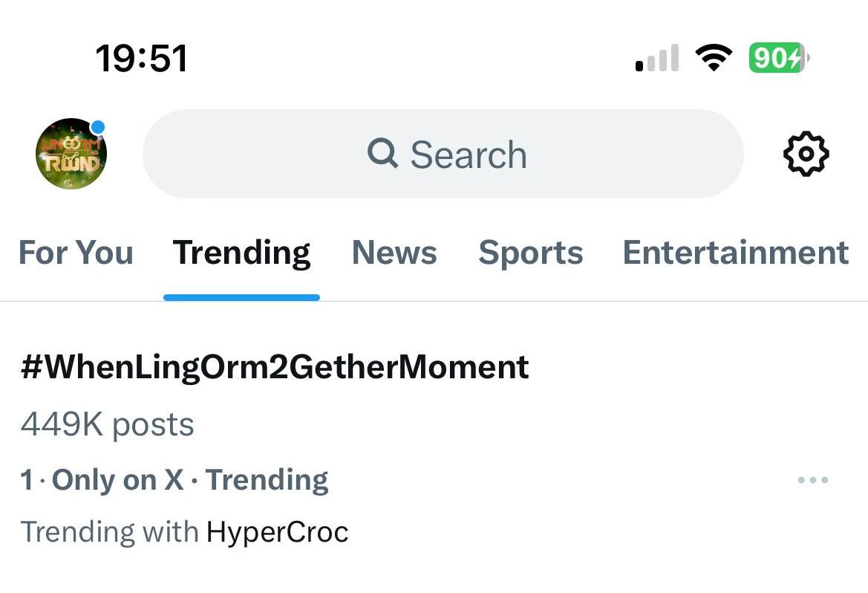Open explore settings via gear icon

point(806,154)
